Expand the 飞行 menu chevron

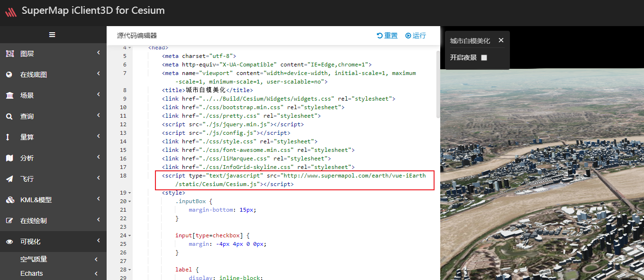click(99, 178)
